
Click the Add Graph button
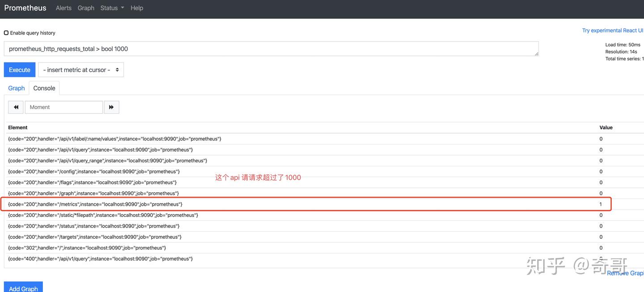tap(23, 288)
